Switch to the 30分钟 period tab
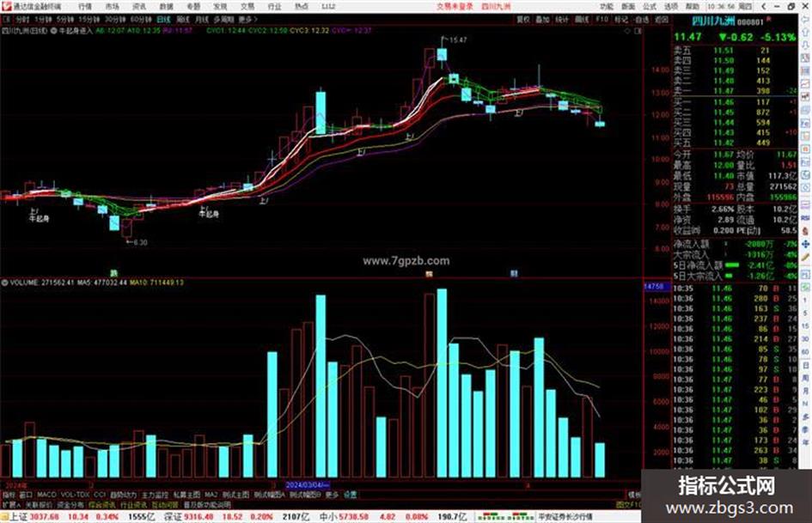Image resolution: width=812 pixels, height=523 pixels. (115, 20)
